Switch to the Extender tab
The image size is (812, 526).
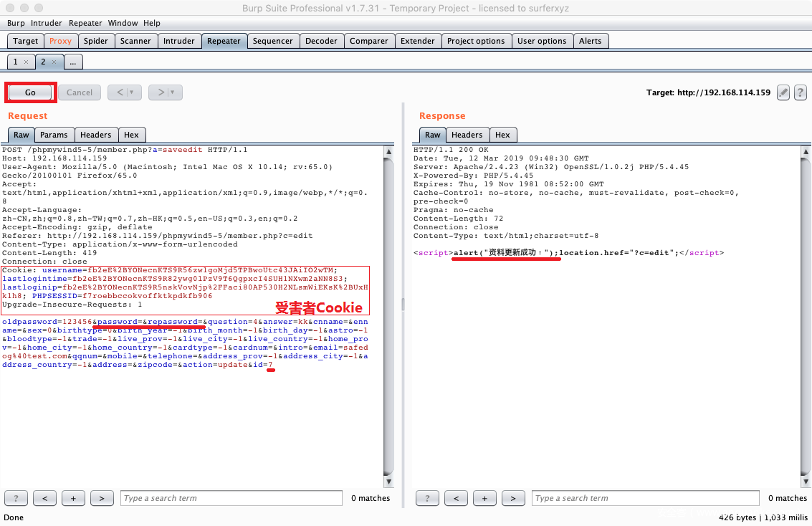tap(418, 41)
